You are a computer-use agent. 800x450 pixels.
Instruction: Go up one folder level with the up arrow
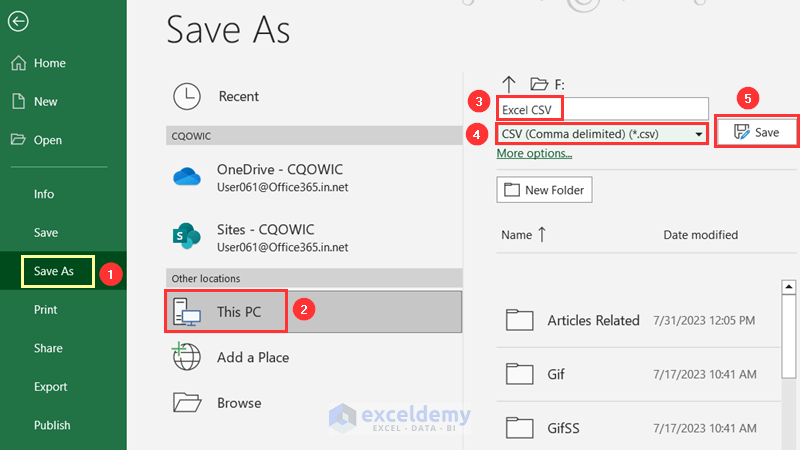click(x=509, y=84)
